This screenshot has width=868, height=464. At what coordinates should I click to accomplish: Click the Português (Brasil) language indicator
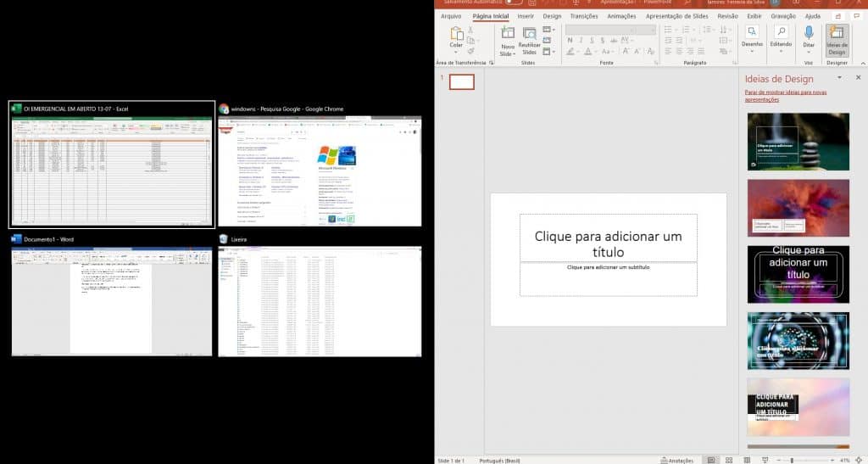[499, 460]
